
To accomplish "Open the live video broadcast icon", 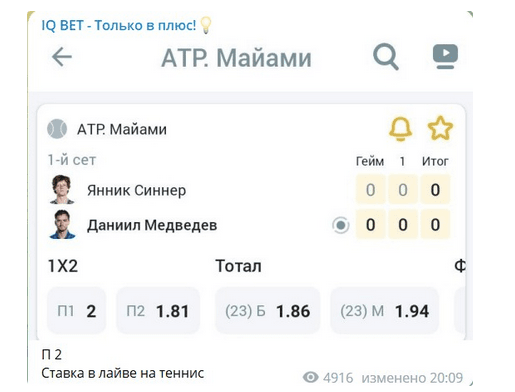I will (445, 56).
